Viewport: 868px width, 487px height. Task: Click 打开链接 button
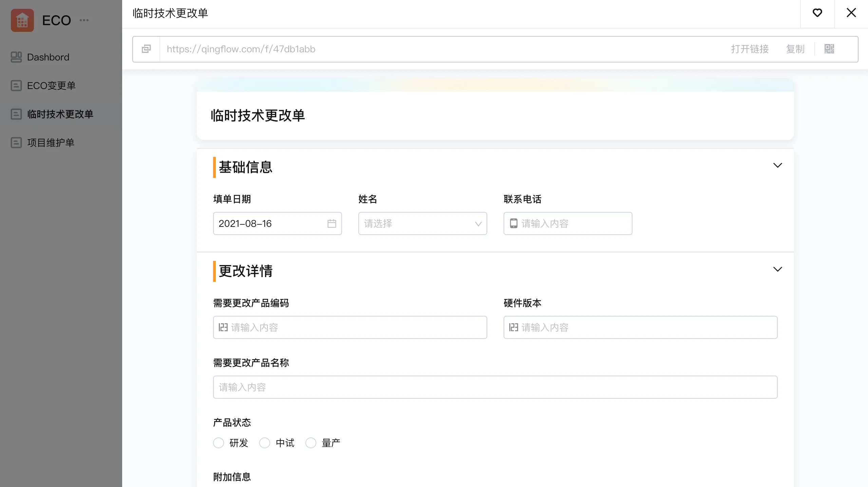click(x=750, y=49)
